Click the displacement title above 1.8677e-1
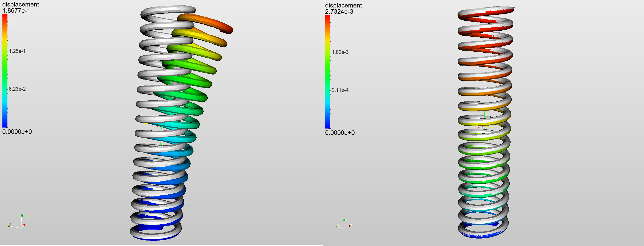This screenshot has width=644, height=246. pyautogui.click(x=20, y=4)
